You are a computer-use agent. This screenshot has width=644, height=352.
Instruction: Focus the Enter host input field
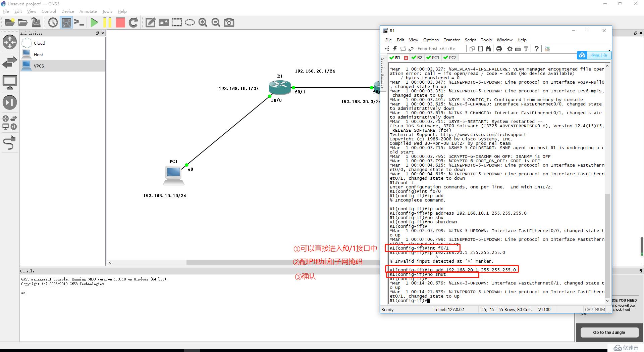coord(441,49)
